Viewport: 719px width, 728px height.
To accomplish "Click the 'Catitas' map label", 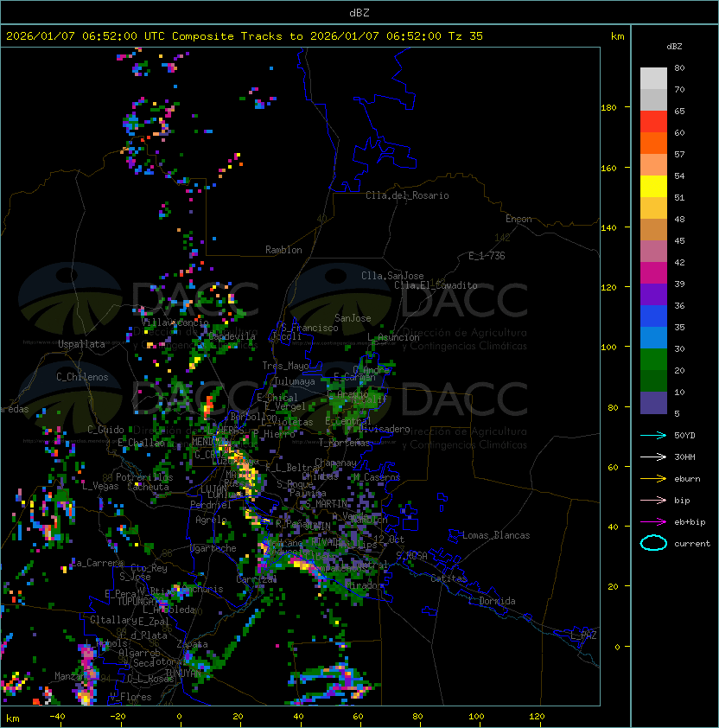I will (449, 578).
